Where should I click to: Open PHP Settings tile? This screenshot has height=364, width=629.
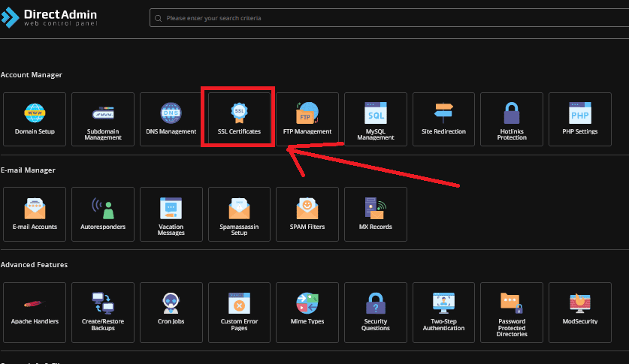(x=580, y=119)
